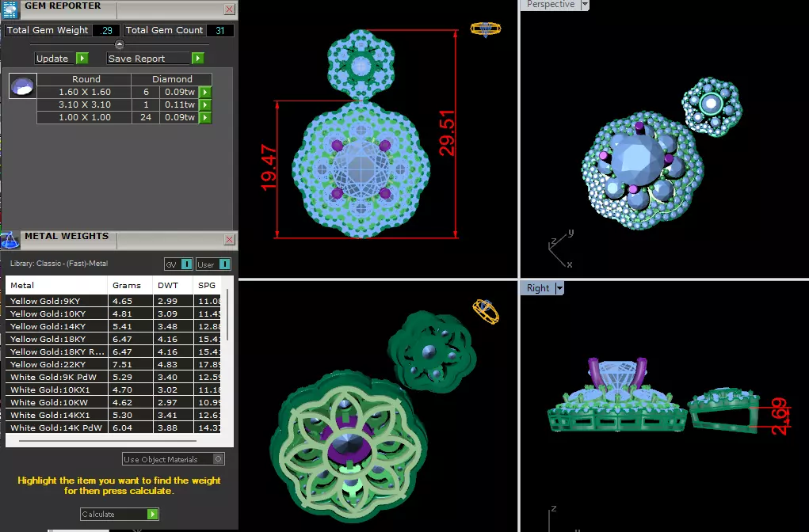Click the green arrow beside Save Report
Screen dimensions: 809x532
(x=197, y=59)
